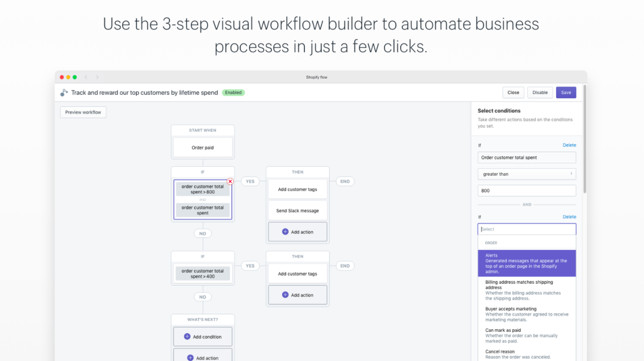Disable the workflow with the Disable button
This screenshot has height=361, width=644.
(x=540, y=92)
